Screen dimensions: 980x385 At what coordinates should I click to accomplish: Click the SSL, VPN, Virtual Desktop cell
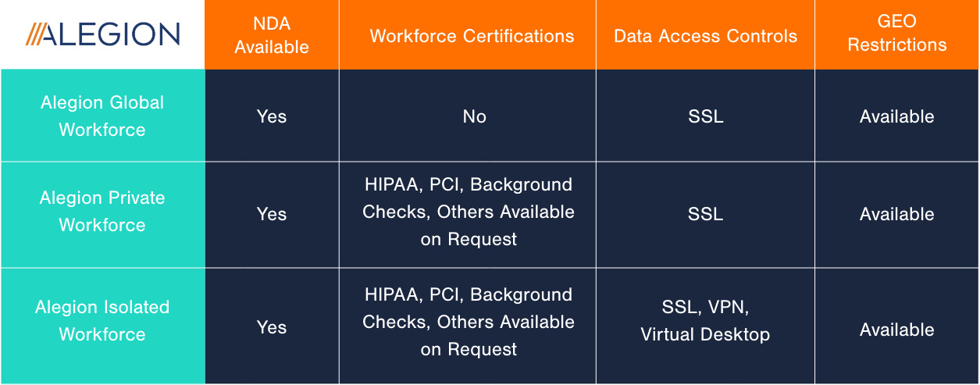[705, 321]
